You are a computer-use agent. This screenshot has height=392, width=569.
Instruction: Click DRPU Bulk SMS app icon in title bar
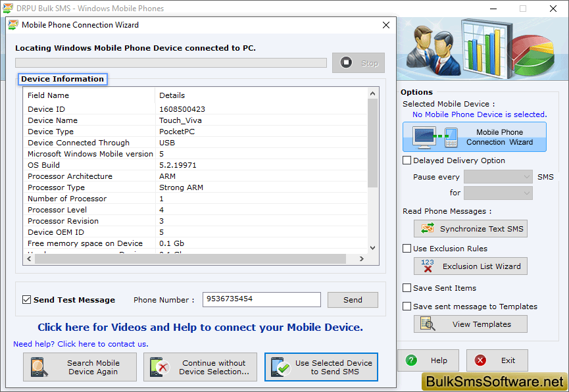(8, 8)
